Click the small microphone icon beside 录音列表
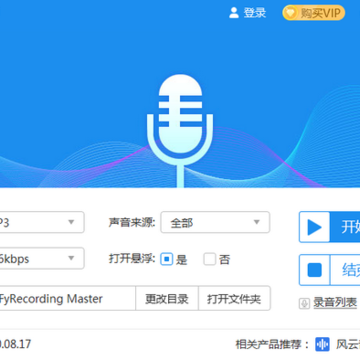Viewport: 360px width, 360px height. click(304, 303)
